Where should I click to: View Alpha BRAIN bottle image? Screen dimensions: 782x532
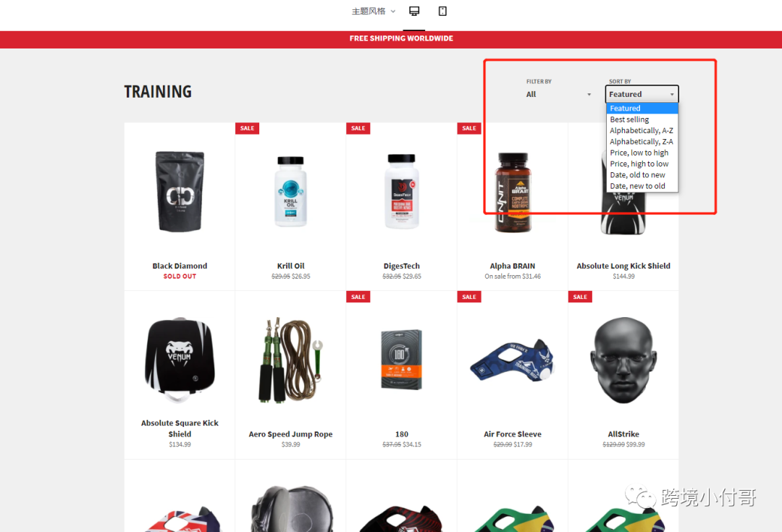click(513, 193)
